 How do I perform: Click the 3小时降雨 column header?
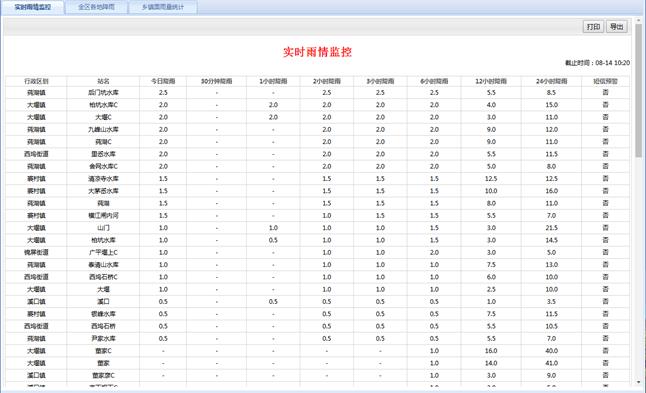380,81
